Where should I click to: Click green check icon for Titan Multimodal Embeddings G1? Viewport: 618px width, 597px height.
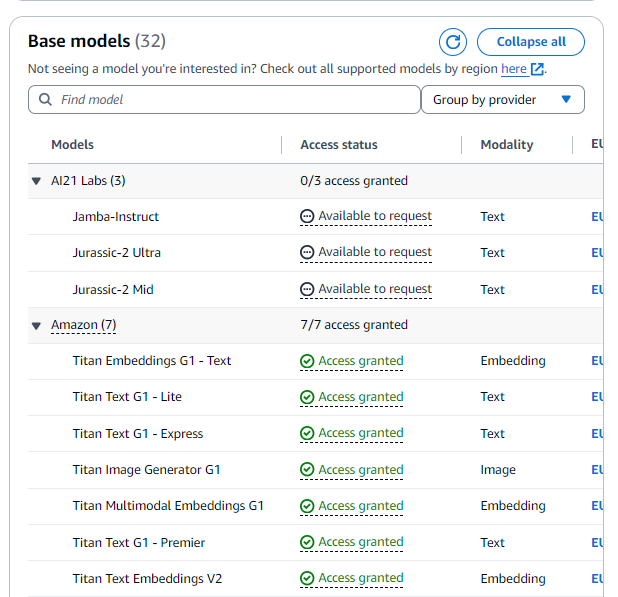pyautogui.click(x=307, y=506)
